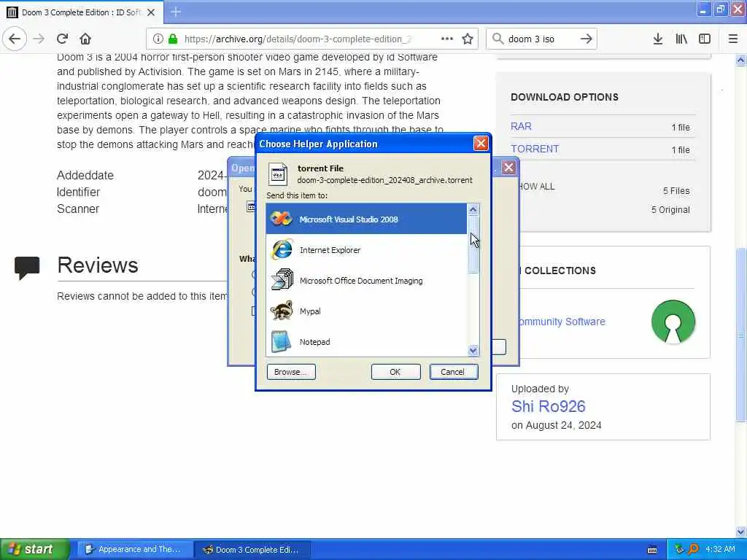Open the library bookshelf icon
The width and height of the screenshot is (747, 560).
coord(681,39)
